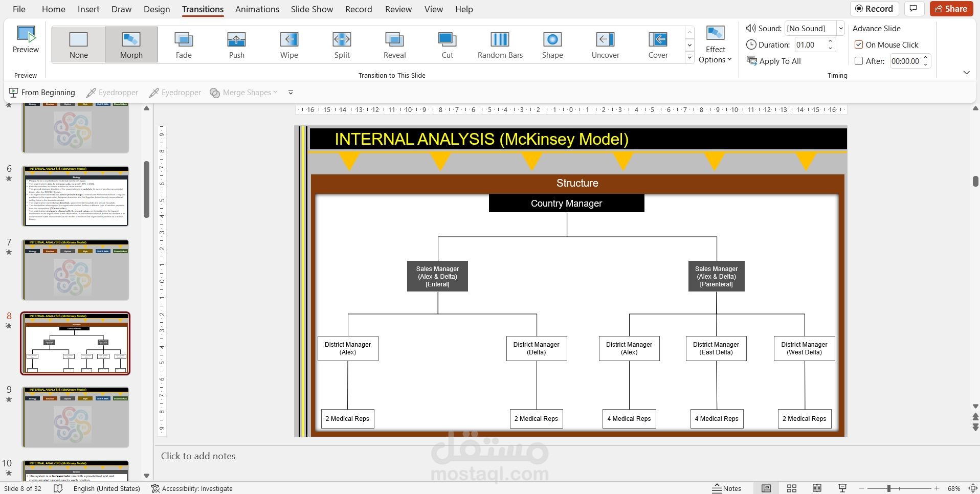The image size is (980, 494).
Task: Start Slide Show from status bar icon
Action: (842, 488)
